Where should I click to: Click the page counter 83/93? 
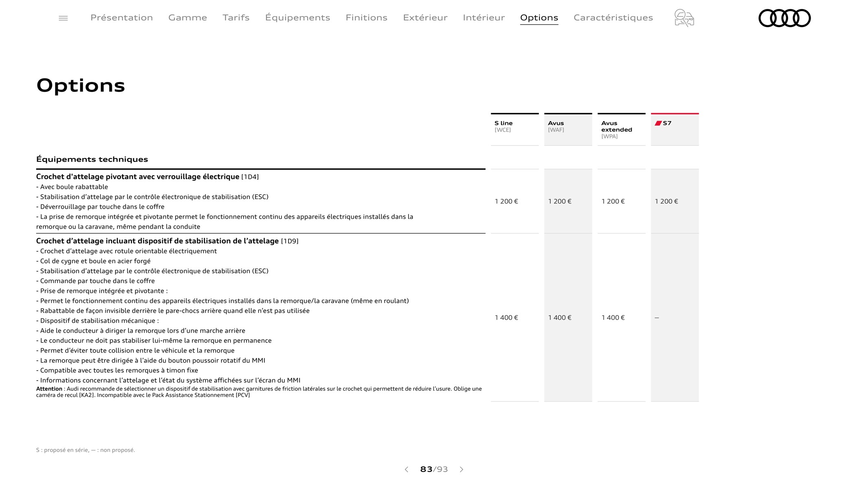coord(434,469)
